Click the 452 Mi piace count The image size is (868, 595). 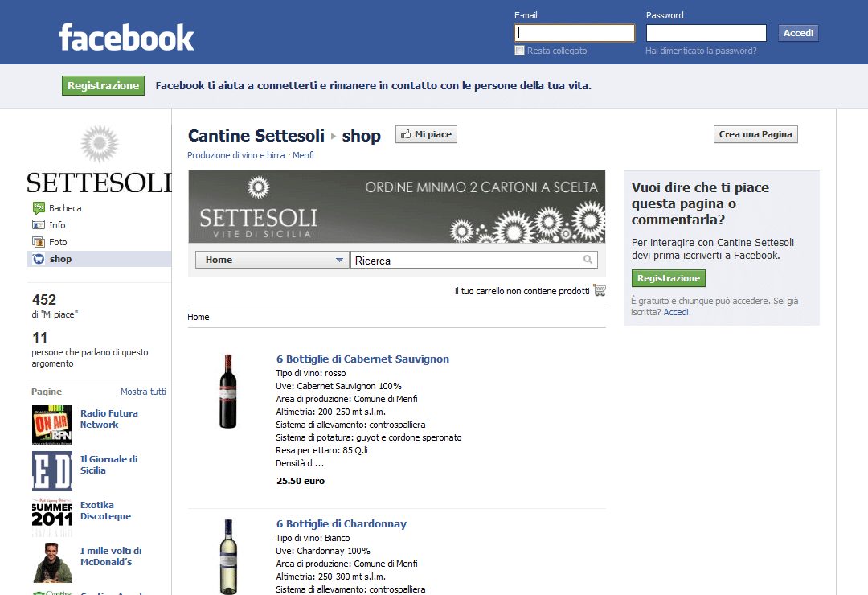pyautogui.click(x=44, y=300)
